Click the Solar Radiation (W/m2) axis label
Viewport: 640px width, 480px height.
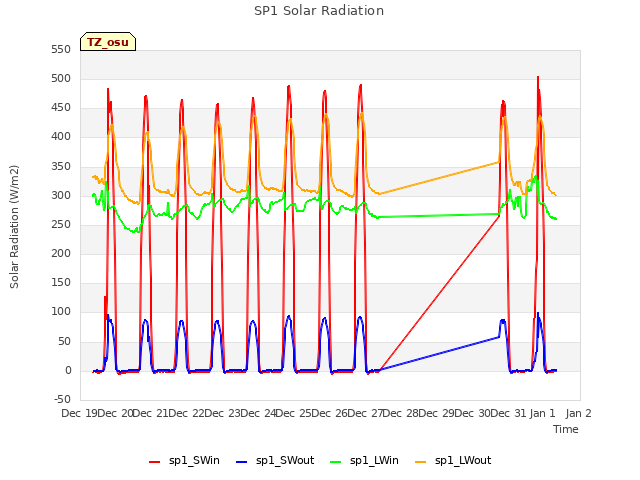(14, 227)
